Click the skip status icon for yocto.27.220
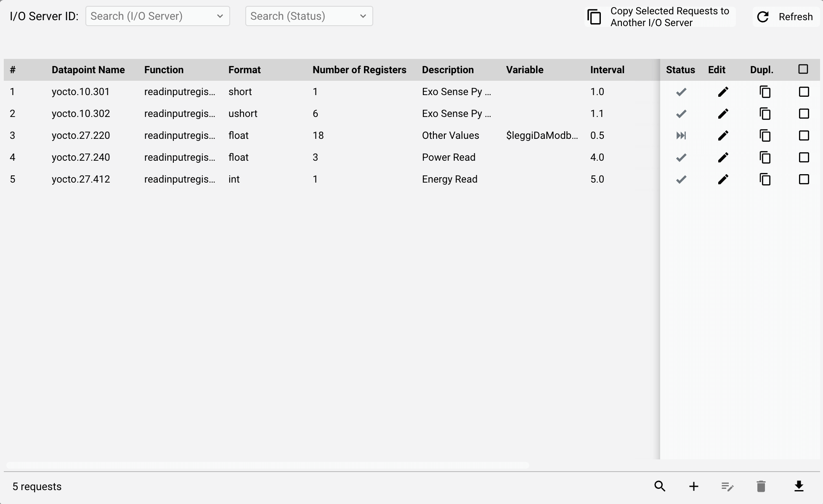 681,135
